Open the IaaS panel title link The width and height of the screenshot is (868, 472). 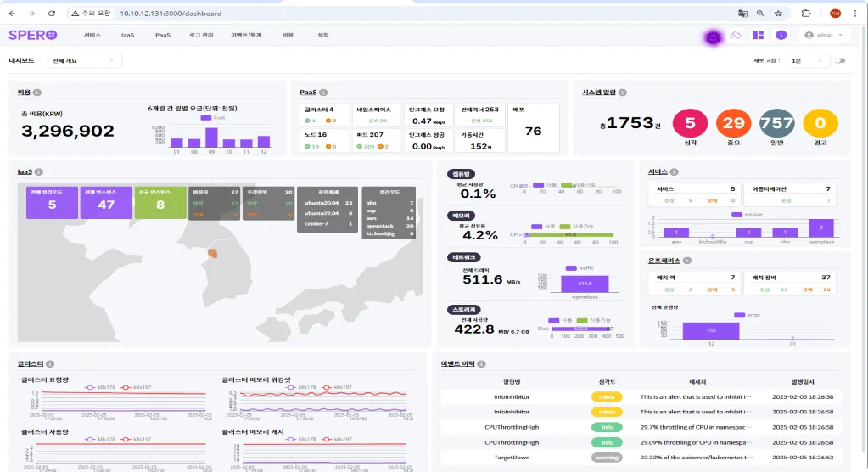click(25, 172)
